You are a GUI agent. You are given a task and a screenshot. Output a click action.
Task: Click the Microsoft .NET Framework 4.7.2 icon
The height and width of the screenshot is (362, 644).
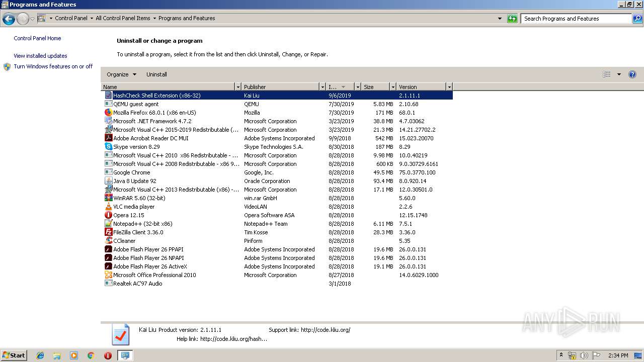pyautogui.click(x=108, y=121)
